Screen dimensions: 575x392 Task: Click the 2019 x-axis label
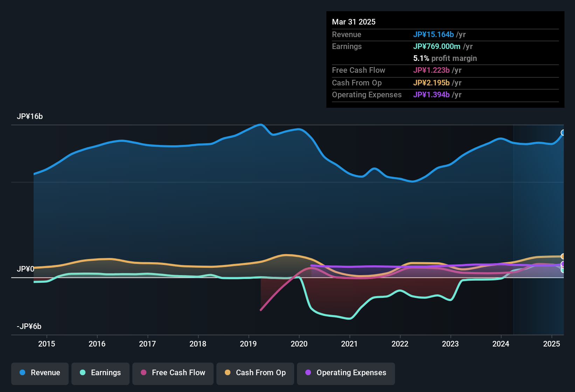tap(248, 344)
